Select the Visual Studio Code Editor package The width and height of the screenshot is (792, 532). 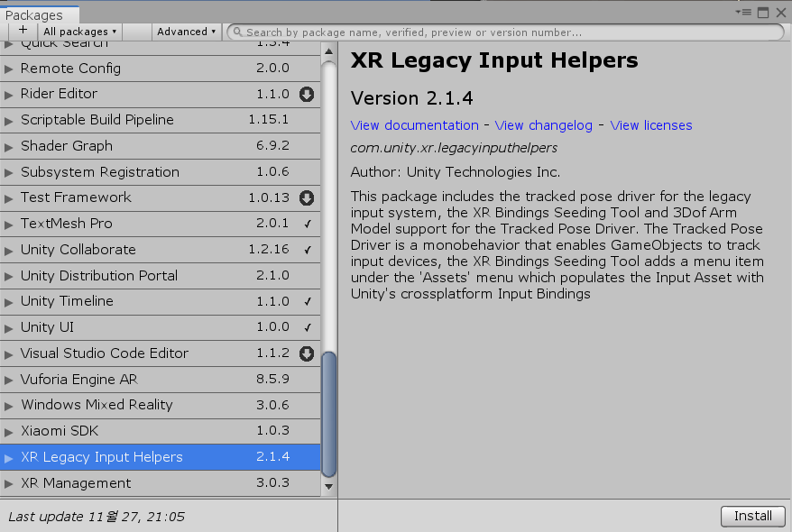pyautogui.click(x=161, y=353)
